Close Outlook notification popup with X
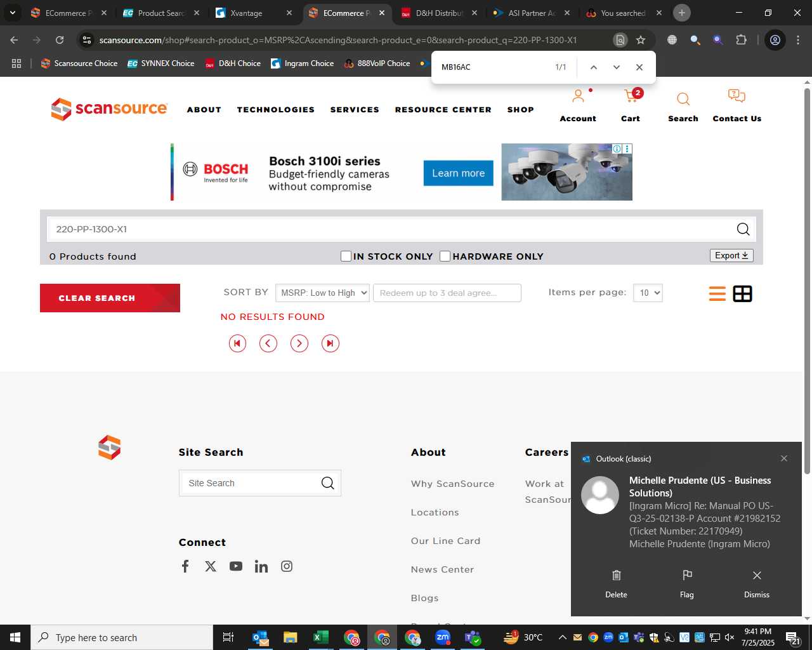Screen dimensions: 812x650 point(784,458)
